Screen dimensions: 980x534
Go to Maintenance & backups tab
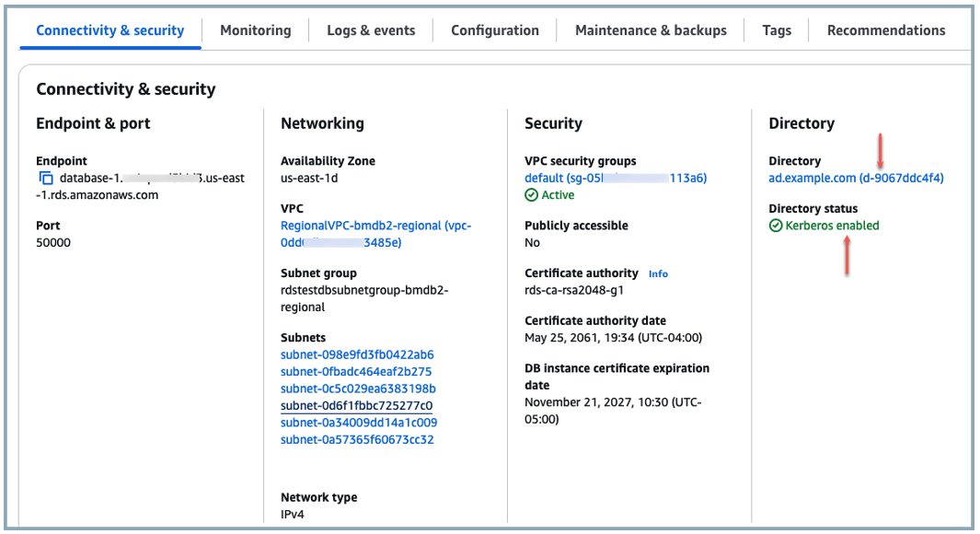pos(651,30)
